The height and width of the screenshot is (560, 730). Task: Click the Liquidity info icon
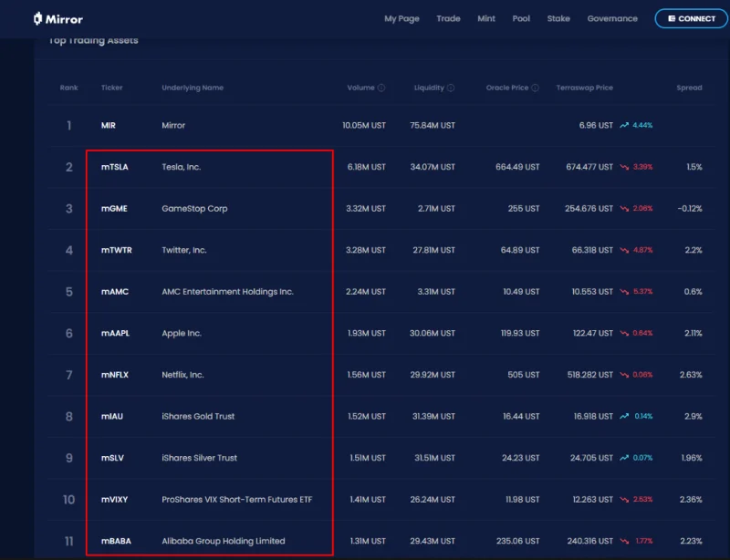[x=451, y=88]
